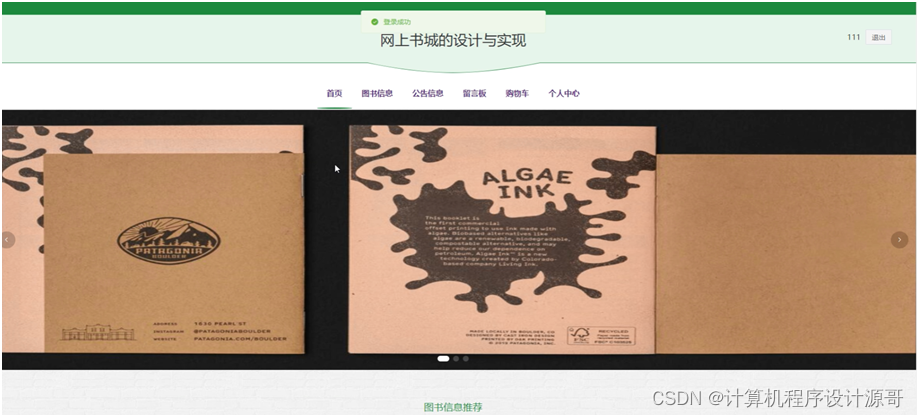
Task: Open the 个人中心 navigation tab
Action: 564,93
